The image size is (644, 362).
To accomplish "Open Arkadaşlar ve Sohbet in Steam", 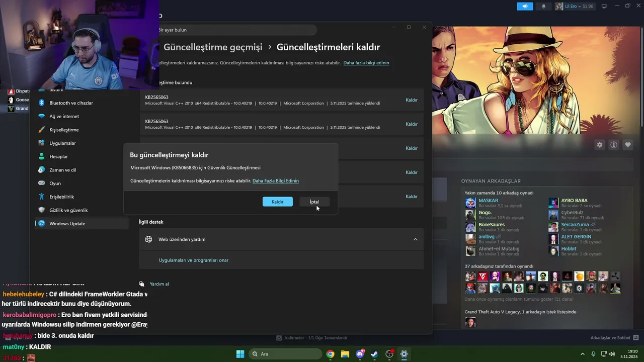I will [614, 337].
